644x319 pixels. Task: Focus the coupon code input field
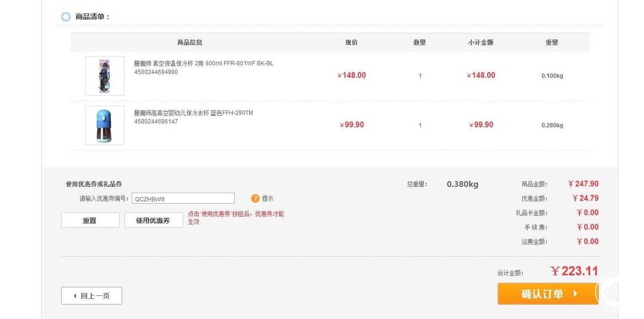(x=183, y=198)
